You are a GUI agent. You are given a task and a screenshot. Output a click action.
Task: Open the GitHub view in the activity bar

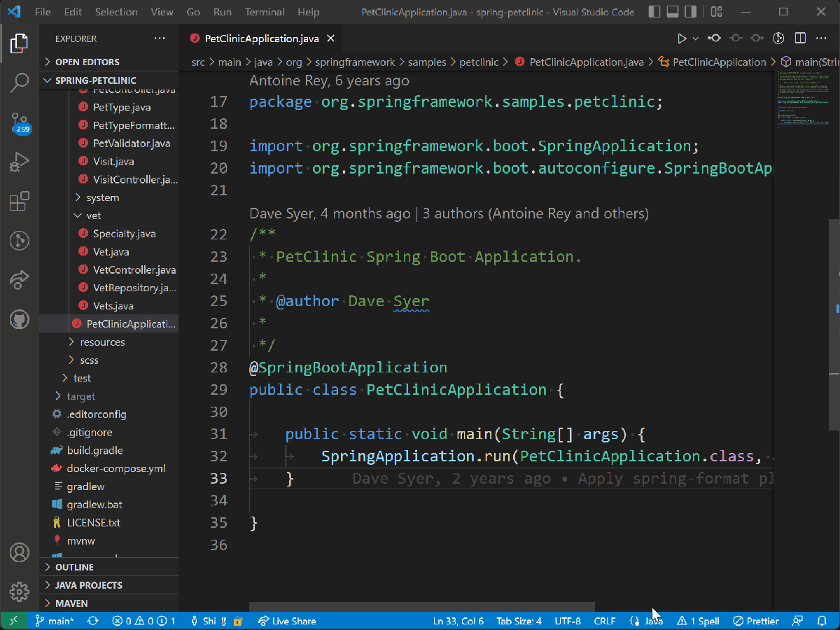(x=19, y=319)
